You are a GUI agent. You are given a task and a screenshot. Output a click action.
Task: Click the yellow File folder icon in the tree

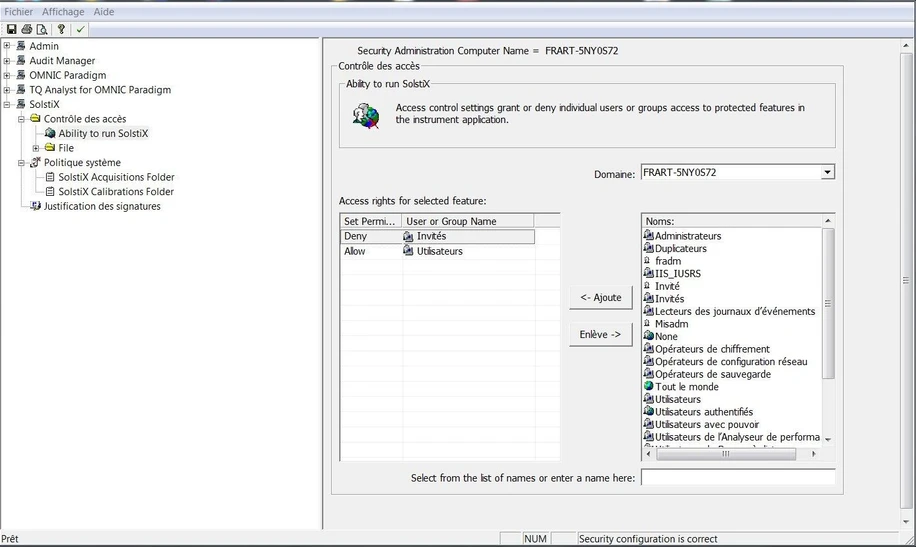click(x=50, y=148)
